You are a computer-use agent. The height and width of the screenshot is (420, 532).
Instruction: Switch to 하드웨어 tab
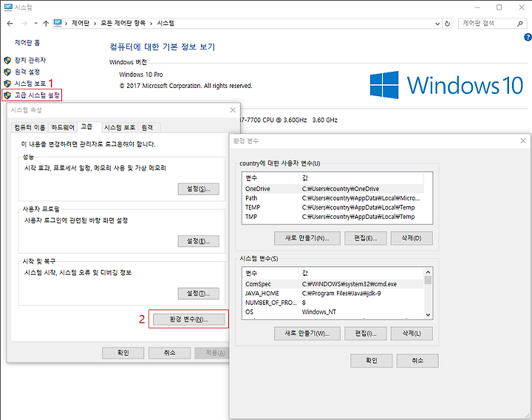coord(63,127)
